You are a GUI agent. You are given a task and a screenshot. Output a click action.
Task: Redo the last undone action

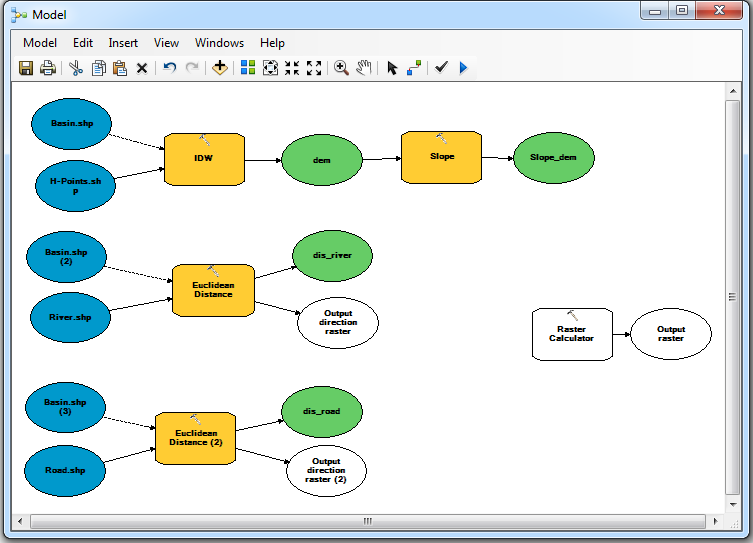pos(192,68)
